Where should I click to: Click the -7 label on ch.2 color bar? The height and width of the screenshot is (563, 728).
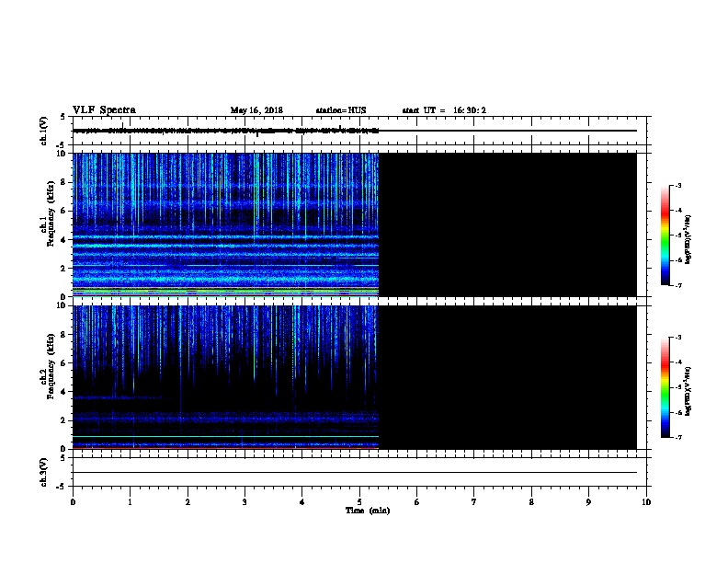(x=678, y=438)
